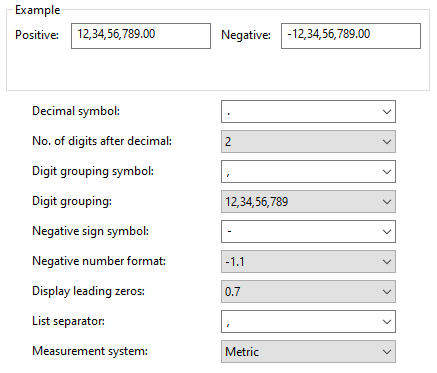This screenshot has width=437, height=373.
Task: Click the Negative number format label
Action: (99, 261)
